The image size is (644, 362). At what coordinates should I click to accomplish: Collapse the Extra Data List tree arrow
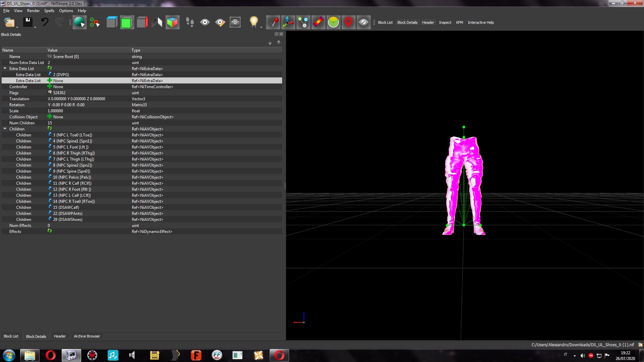pyautogui.click(x=5, y=68)
